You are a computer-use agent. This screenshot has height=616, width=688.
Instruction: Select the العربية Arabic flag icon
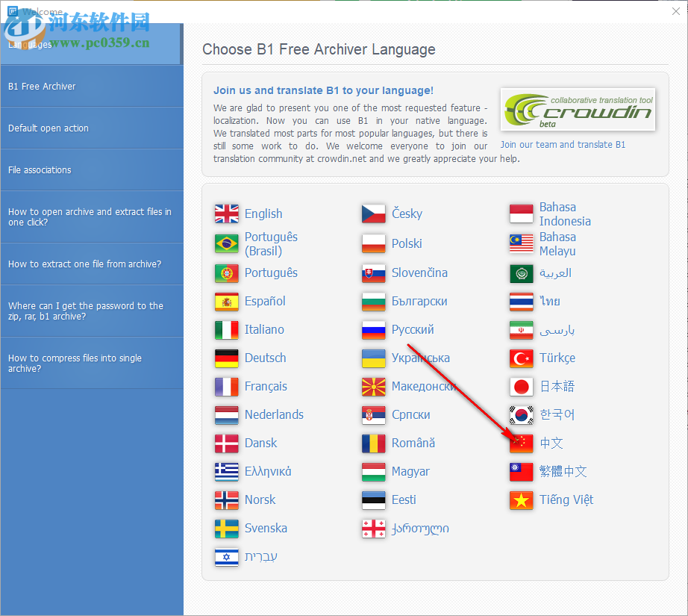point(520,273)
